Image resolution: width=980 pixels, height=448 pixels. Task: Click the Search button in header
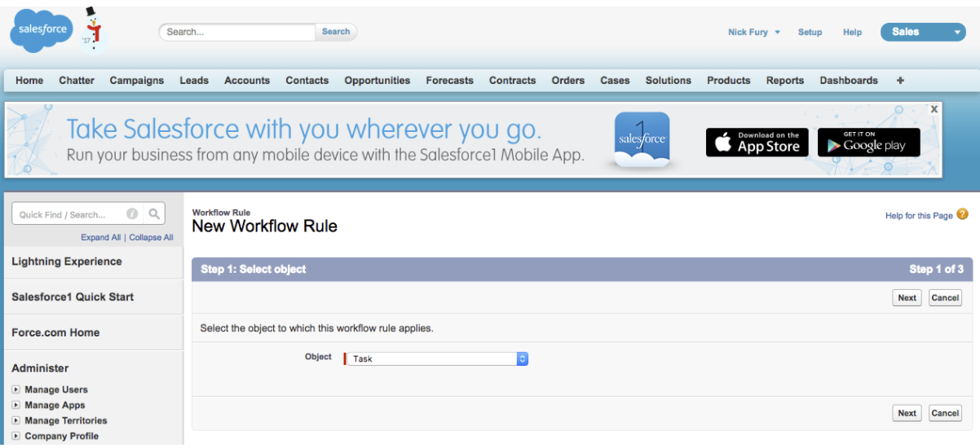click(x=336, y=32)
